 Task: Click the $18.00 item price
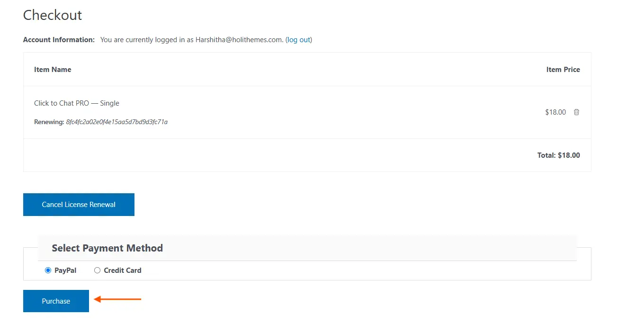pos(555,112)
